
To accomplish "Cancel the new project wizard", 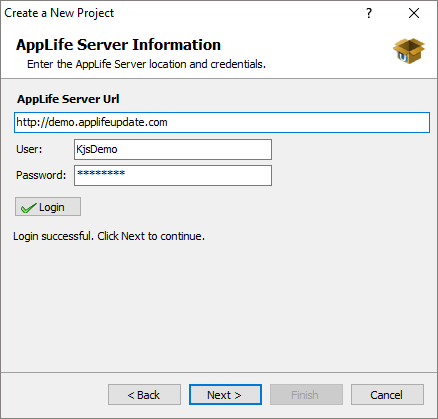I will tap(387, 395).
